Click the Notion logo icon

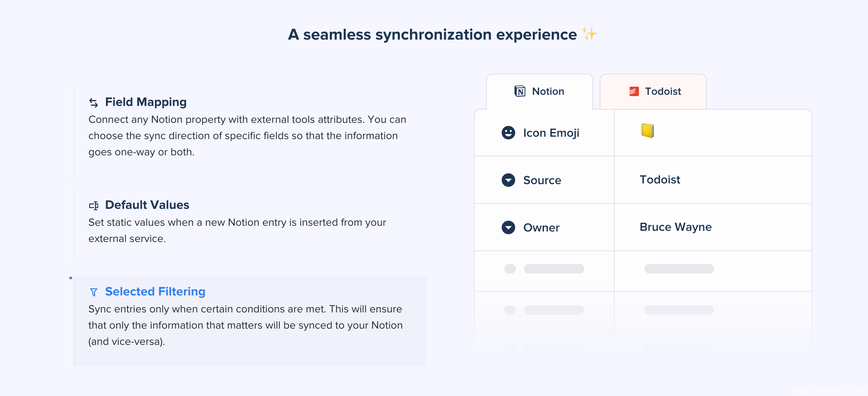point(520,91)
